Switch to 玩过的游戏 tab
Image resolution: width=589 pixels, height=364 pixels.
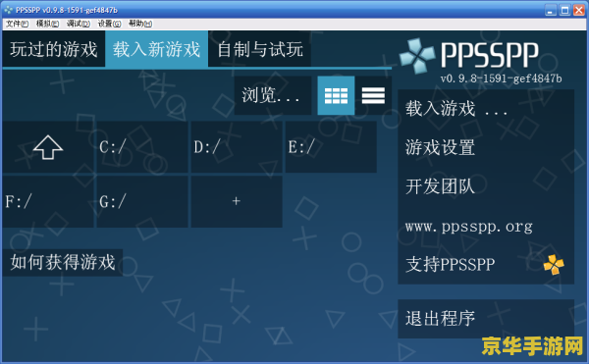point(54,49)
